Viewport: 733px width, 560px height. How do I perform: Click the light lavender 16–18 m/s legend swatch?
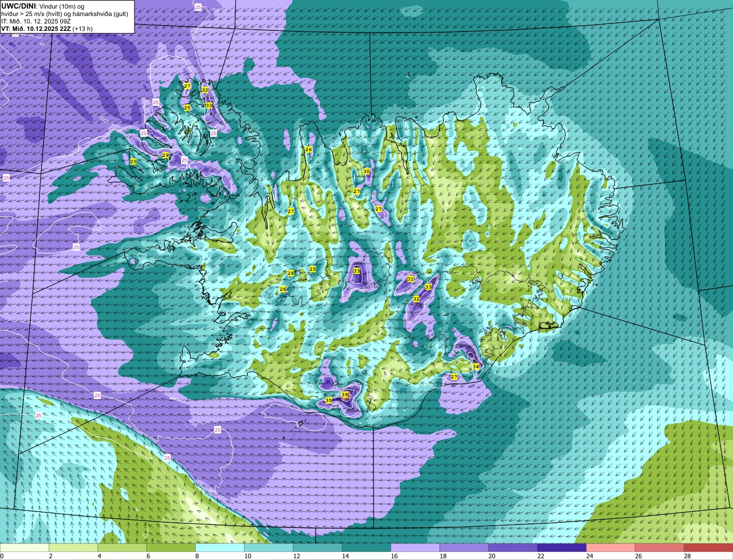[x=415, y=548]
